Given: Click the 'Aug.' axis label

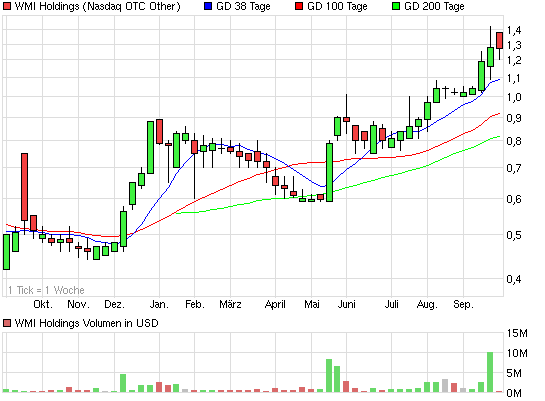Looking at the screenshot, I should [x=427, y=304].
